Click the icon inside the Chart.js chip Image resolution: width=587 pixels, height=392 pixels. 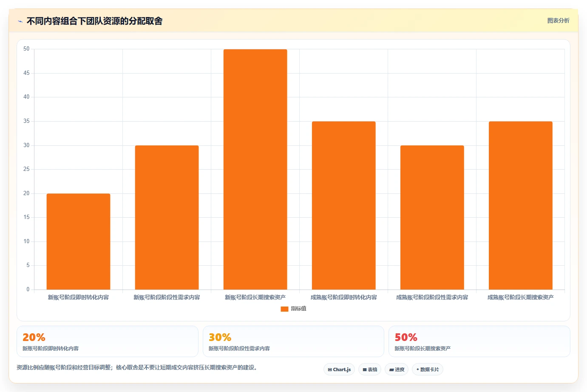[x=329, y=370]
